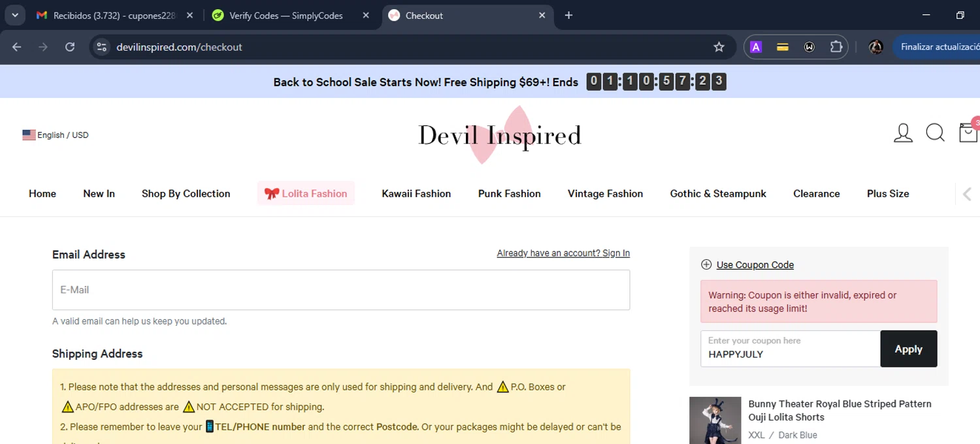Open the round W browser extension

(x=809, y=47)
